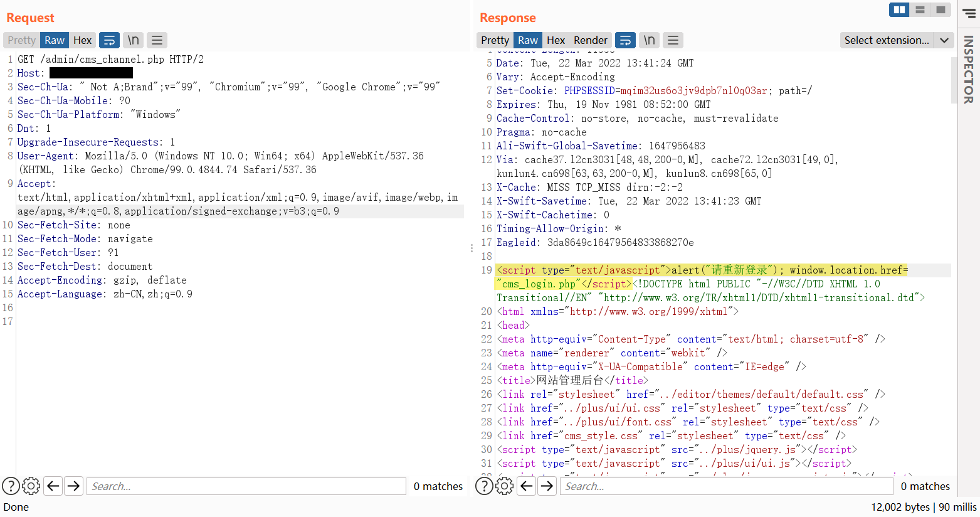Click the Sec-Fetch-Dest: document header
Screen dimensions: 980x517
click(85, 267)
